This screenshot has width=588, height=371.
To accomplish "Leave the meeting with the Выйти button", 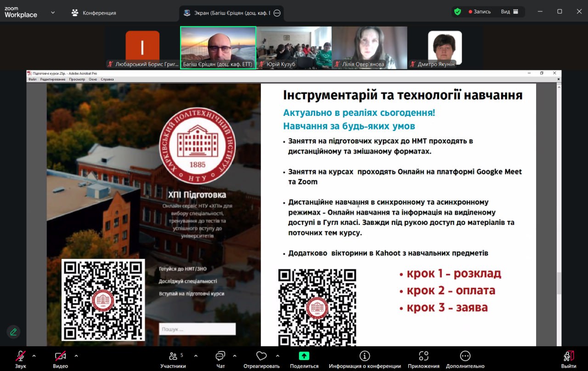I will pos(569,359).
